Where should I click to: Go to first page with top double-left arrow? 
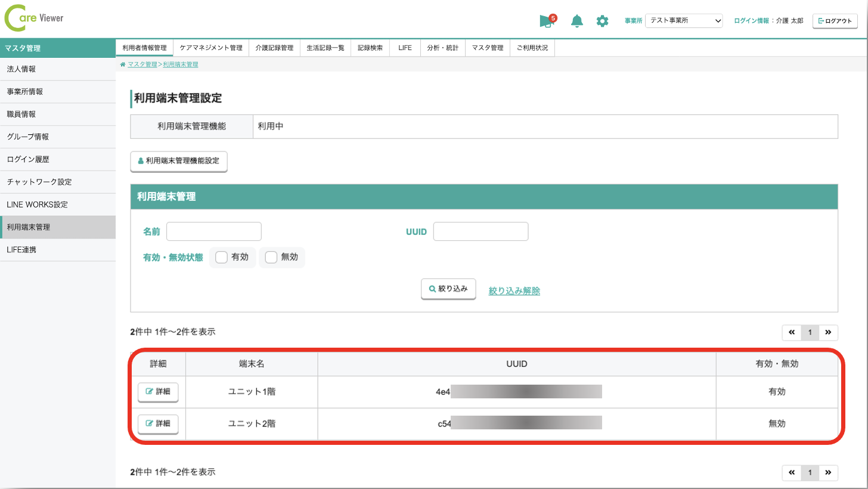tap(792, 333)
